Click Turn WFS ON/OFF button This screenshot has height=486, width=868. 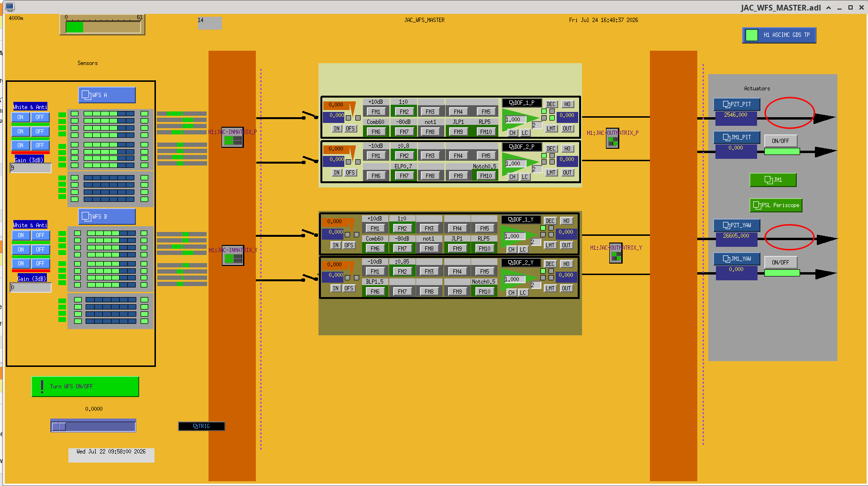(85, 387)
